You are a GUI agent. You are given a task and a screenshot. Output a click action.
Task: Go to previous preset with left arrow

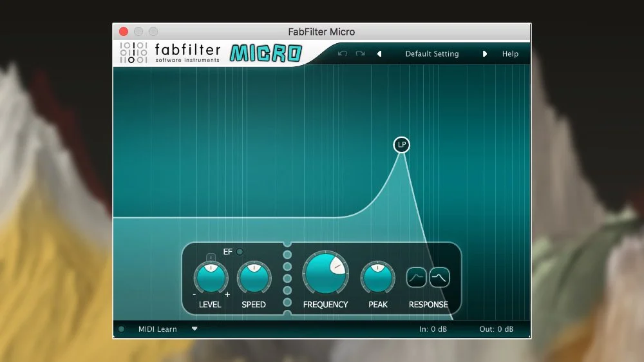tap(379, 54)
